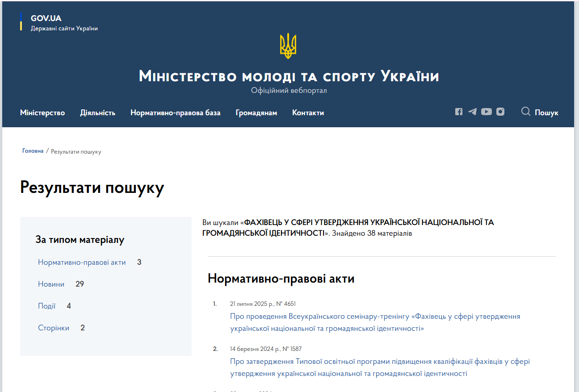Click the Офіційний вебпортал subtitle
579x392 pixels.
coord(289,91)
